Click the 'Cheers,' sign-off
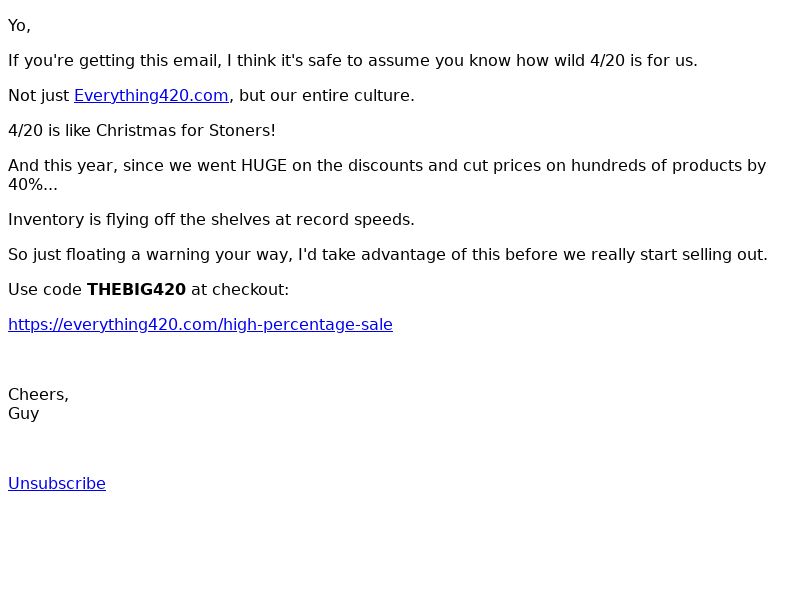The image size is (800, 600). point(38,394)
